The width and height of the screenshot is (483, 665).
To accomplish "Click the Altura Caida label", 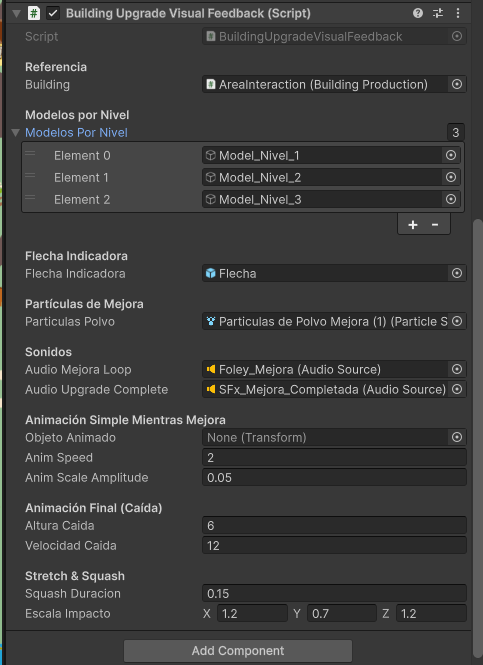I will [x=60, y=525].
